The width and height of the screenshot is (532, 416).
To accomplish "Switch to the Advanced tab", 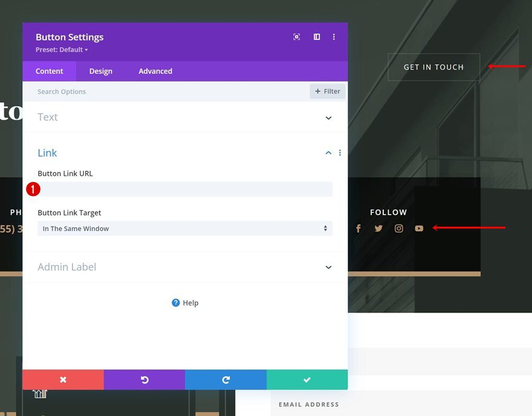I will [x=155, y=71].
